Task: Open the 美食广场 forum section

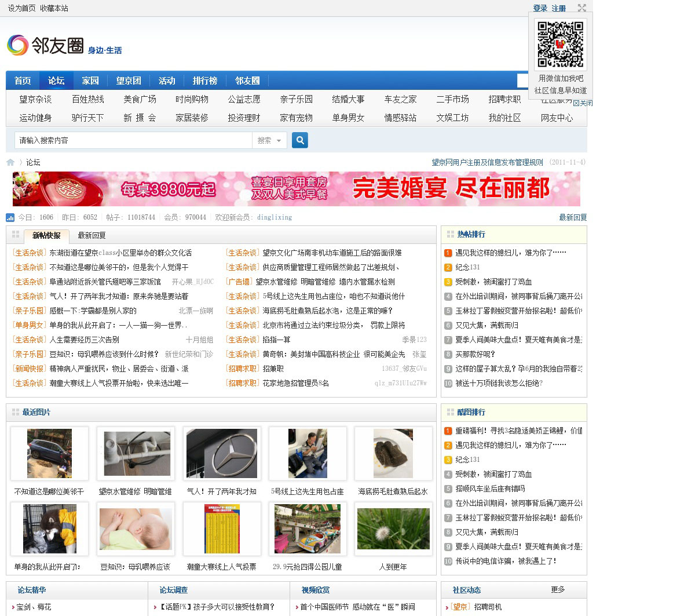Action: click(x=140, y=99)
